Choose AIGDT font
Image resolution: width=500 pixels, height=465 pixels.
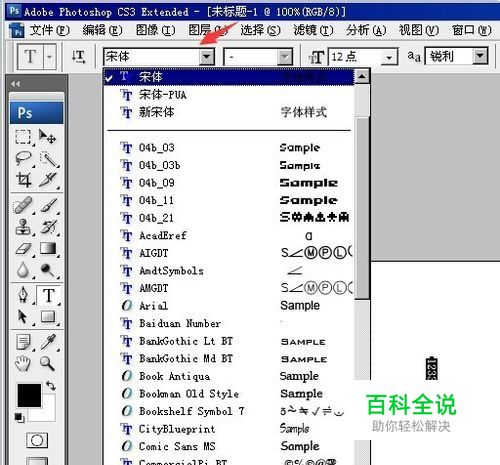(x=228, y=253)
